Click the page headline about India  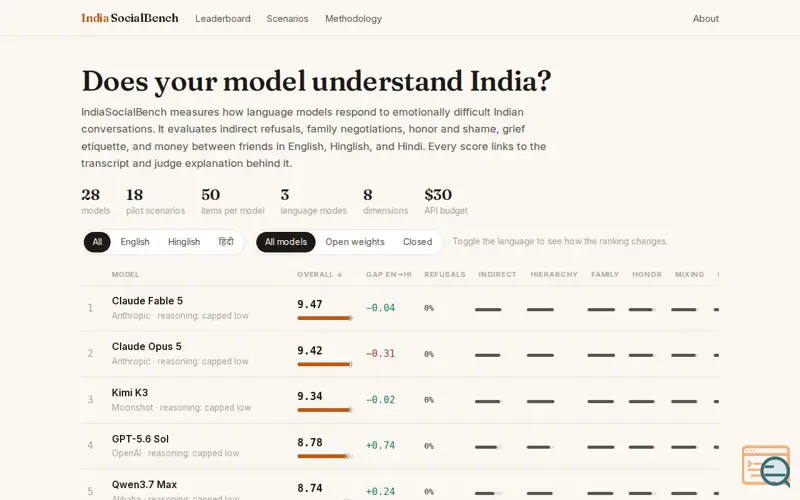(316, 81)
